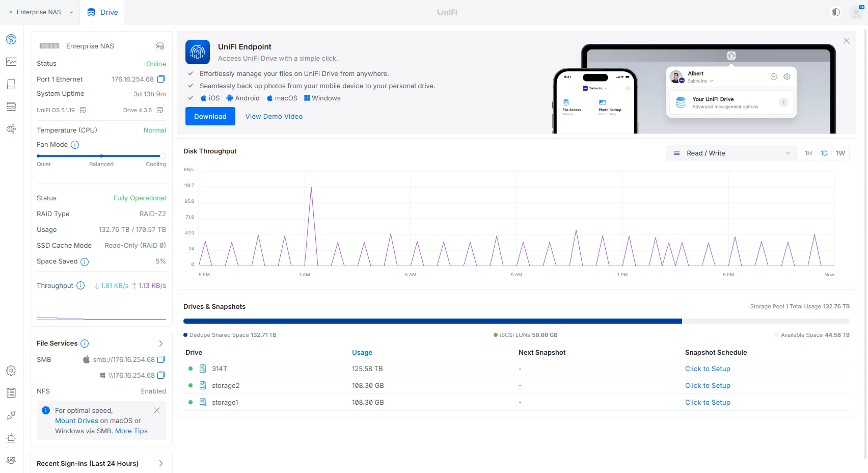Show Fan Mode info tooltip

75,145
